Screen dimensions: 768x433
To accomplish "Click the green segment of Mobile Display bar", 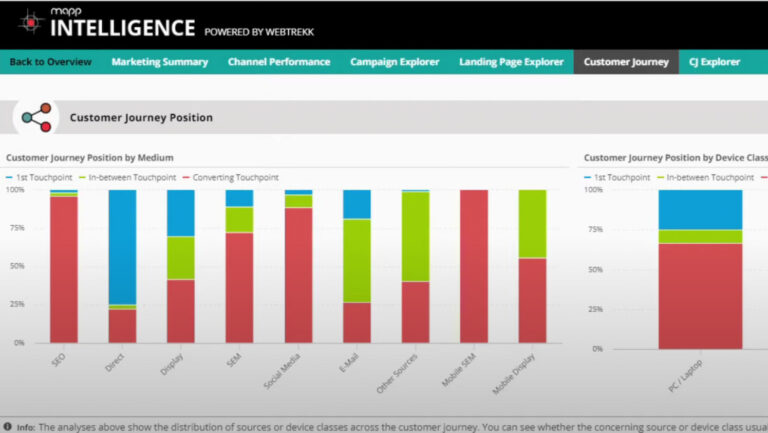I will (533, 223).
